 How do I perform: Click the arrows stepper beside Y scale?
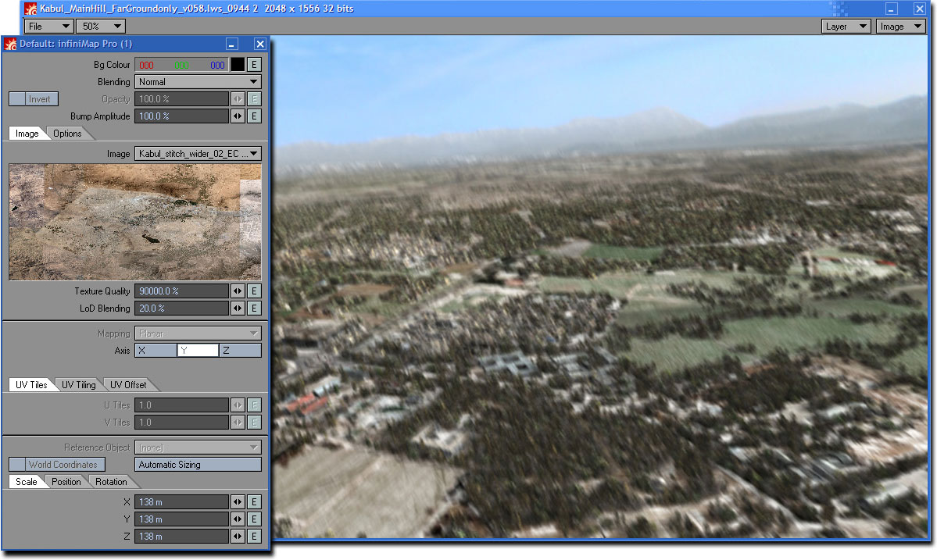point(238,519)
